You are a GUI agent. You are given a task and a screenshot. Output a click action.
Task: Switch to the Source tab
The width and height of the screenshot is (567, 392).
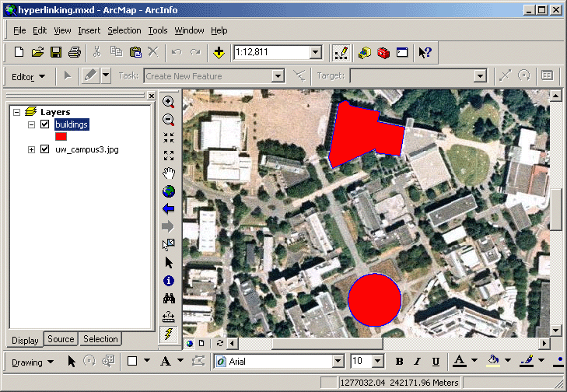tap(61, 339)
